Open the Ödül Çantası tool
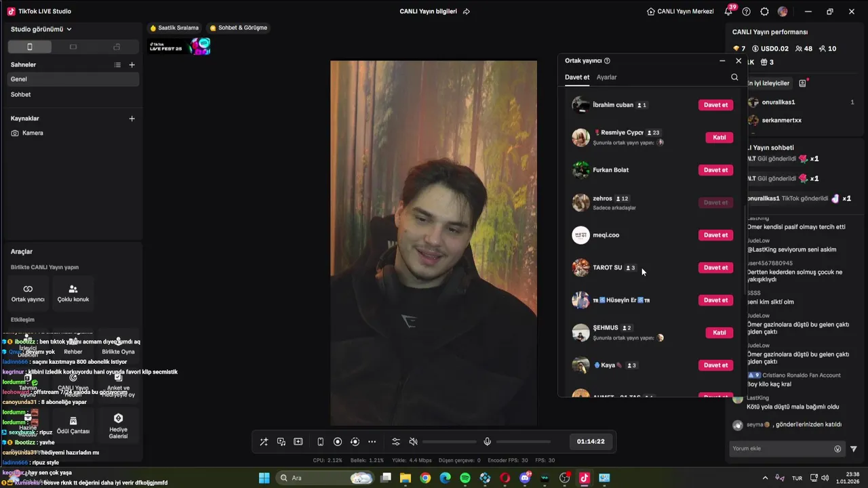Image resolution: width=868 pixels, height=488 pixels. [x=73, y=426]
